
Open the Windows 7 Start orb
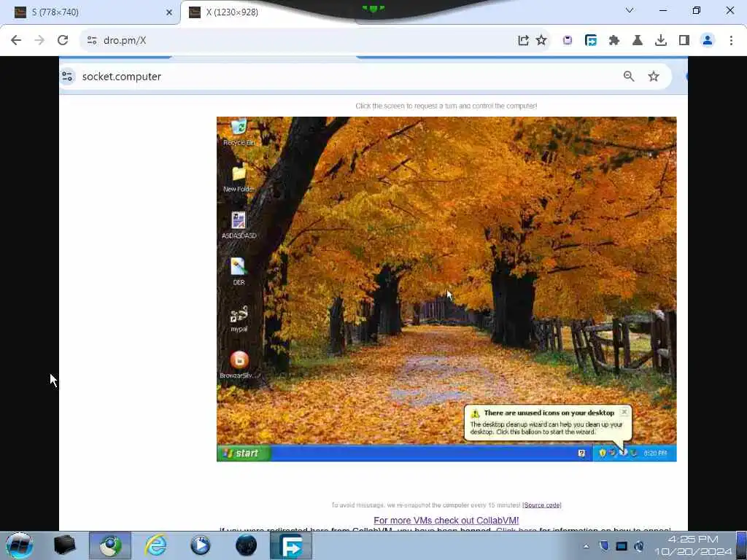[x=19, y=545]
